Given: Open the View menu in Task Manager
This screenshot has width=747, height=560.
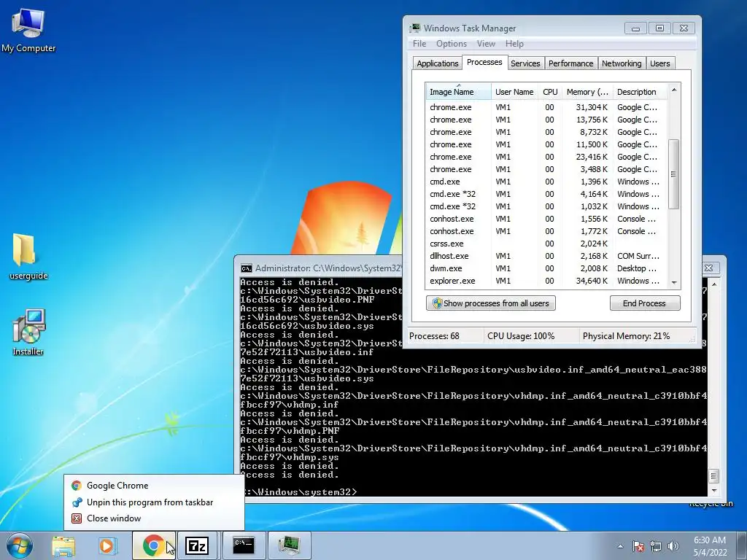Looking at the screenshot, I should tap(486, 43).
